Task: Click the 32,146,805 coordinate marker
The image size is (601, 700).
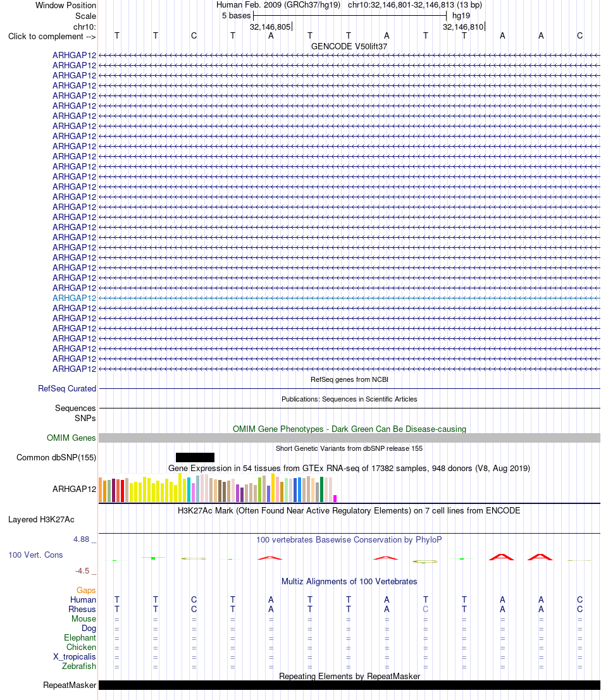Action: pyautogui.click(x=270, y=27)
